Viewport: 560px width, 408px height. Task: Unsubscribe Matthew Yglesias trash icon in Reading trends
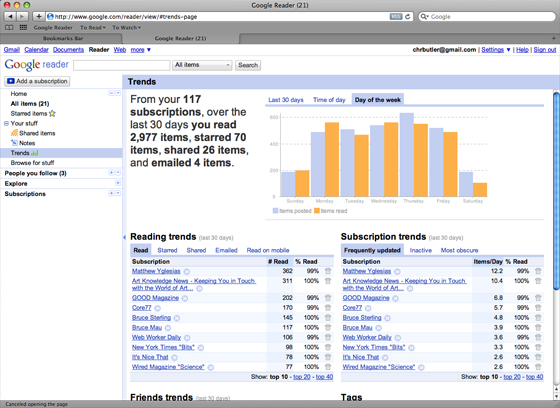(328, 271)
